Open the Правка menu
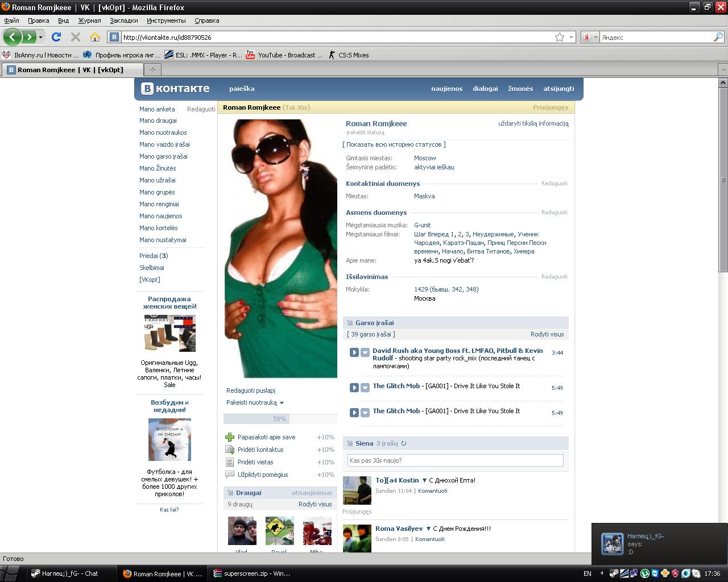The image size is (728, 582). tap(39, 20)
